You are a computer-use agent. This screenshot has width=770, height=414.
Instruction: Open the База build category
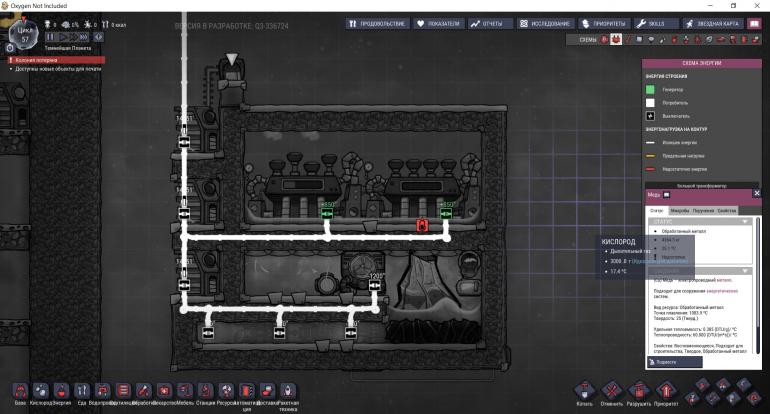(20, 389)
